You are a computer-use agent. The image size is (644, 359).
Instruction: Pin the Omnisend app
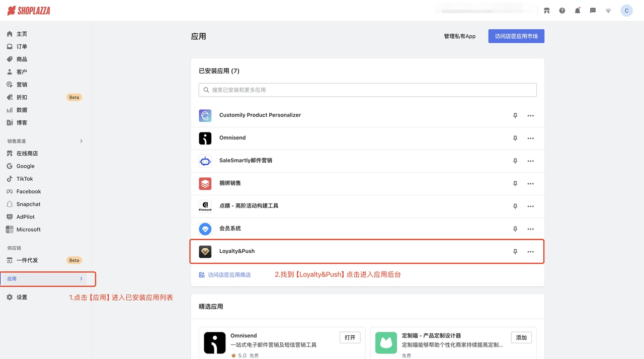pyautogui.click(x=515, y=138)
